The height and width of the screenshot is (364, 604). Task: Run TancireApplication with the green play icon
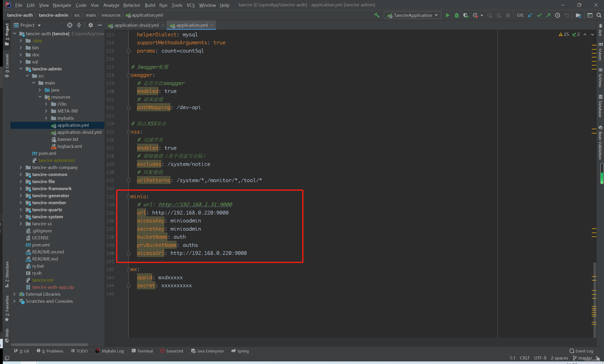point(447,15)
